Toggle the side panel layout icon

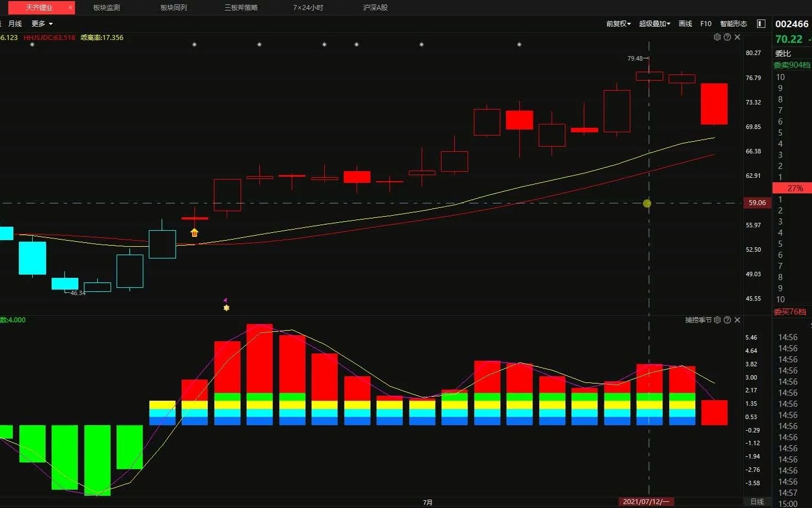click(761, 24)
